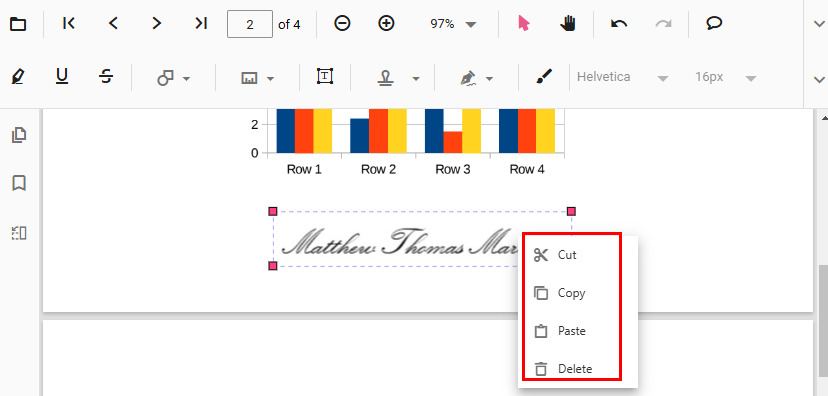Click the shapes annotation icon
The image size is (828, 396).
click(165, 78)
